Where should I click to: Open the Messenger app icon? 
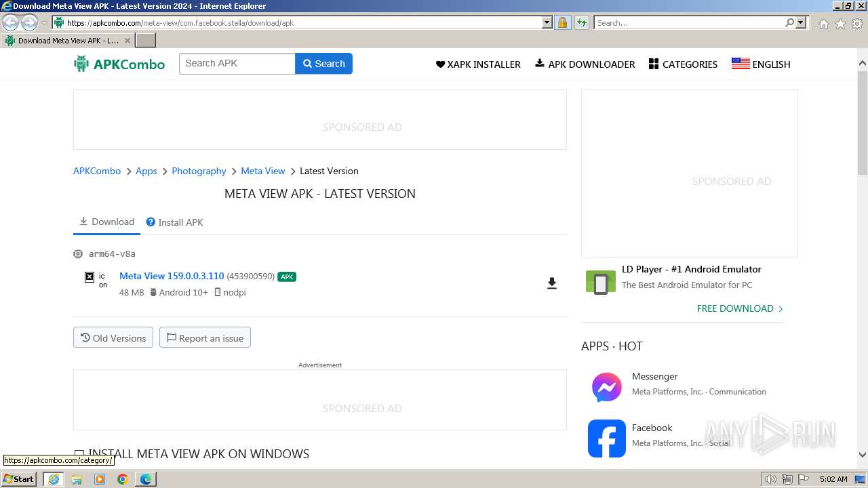606,387
